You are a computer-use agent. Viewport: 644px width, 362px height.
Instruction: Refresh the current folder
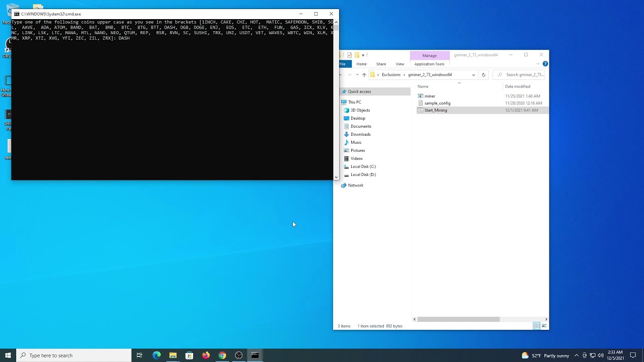(x=484, y=75)
